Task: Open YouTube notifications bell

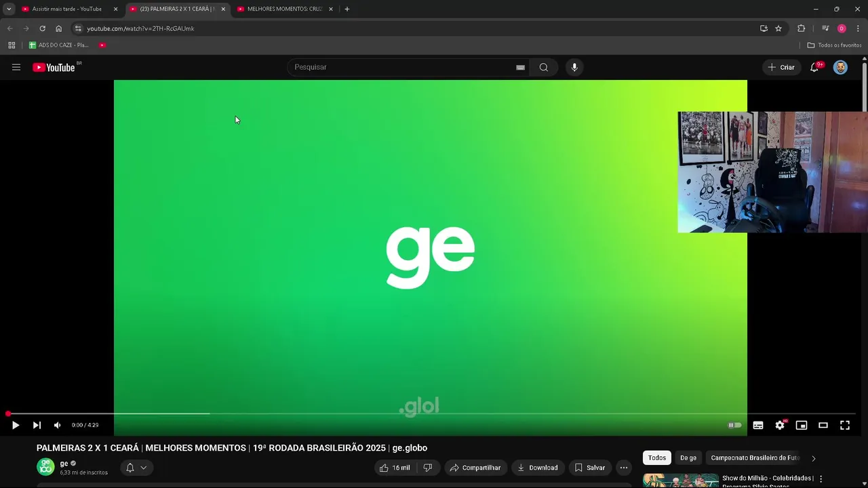Action: [x=814, y=67]
